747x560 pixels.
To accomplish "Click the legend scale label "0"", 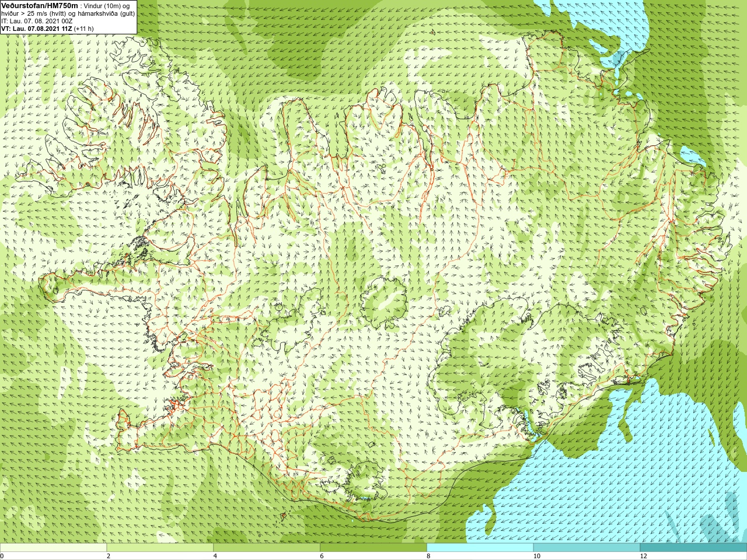I will coord(2,556).
